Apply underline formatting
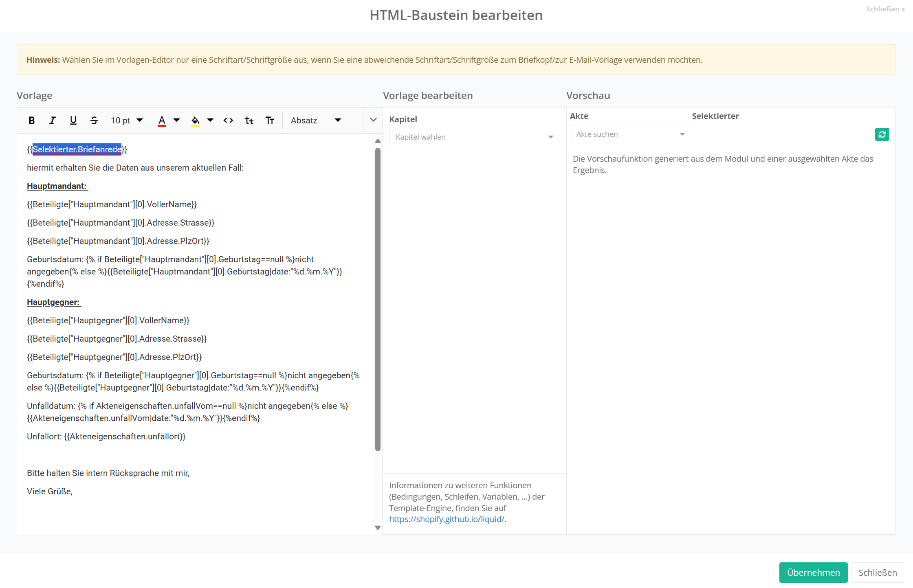The width and height of the screenshot is (913, 588). [x=73, y=121]
